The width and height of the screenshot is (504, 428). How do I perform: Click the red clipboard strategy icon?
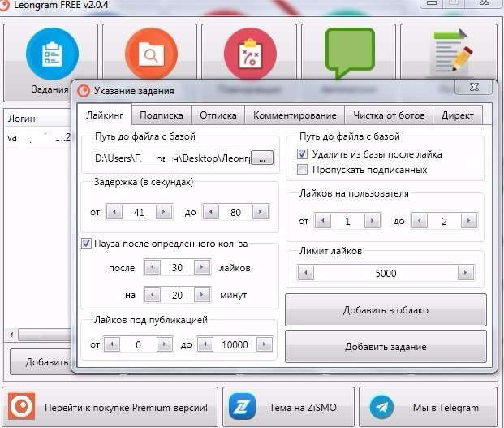[250, 54]
